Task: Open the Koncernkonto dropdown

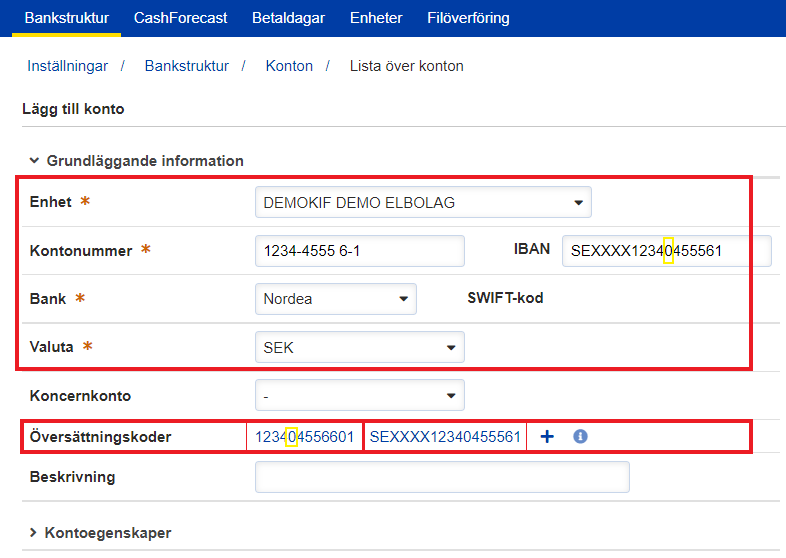Action: point(360,395)
